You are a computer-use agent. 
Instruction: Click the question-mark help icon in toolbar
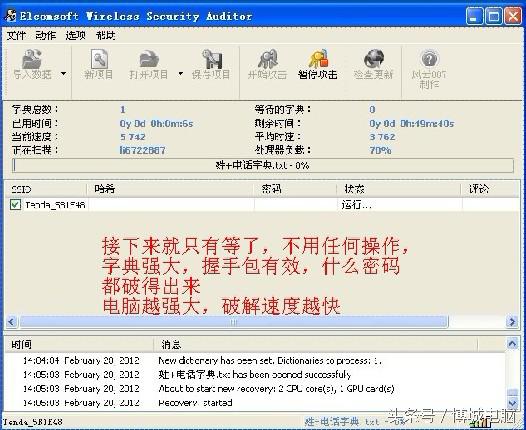tap(429, 59)
